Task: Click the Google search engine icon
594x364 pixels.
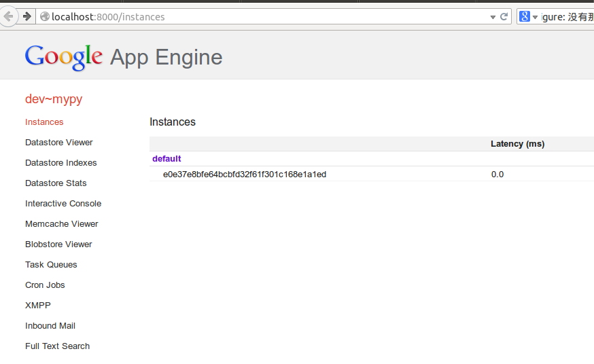Action: click(x=524, y=17)
